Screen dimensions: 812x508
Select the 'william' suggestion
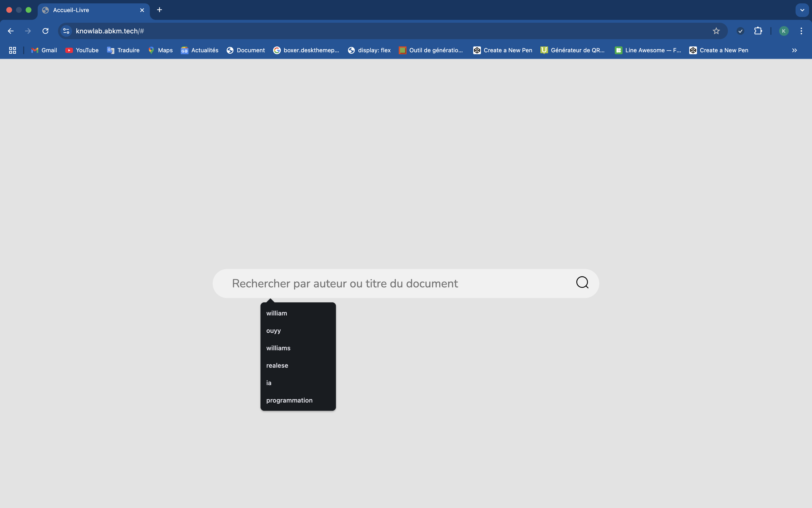pyautogui.click(x=298, y=313)
